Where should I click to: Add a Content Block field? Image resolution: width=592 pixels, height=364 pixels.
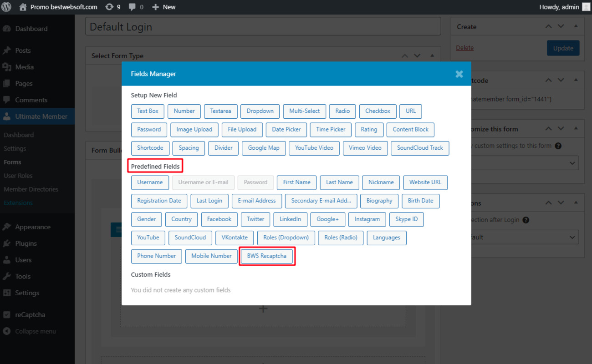(x=411, y=129)
